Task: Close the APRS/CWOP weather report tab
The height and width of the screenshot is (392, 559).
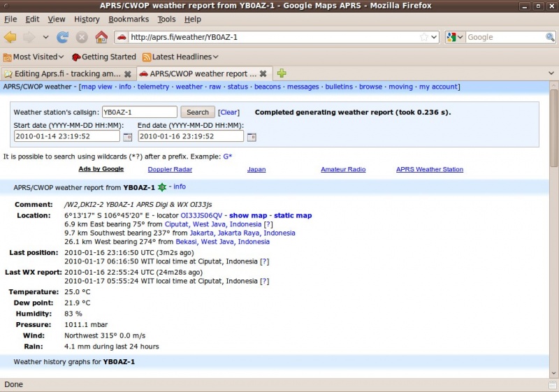Action: point(263,73)
